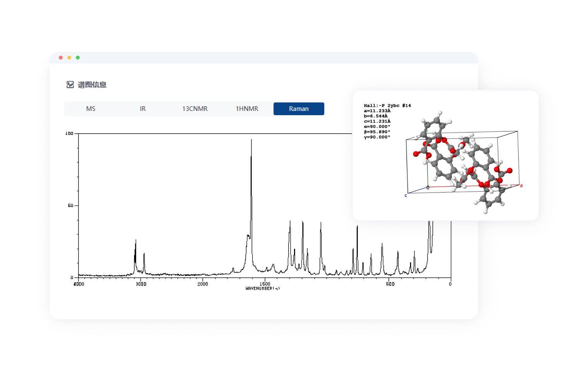Click the yellow minimize dot
588x371 pixels.
pyautogui.click(x=69, y=58)
